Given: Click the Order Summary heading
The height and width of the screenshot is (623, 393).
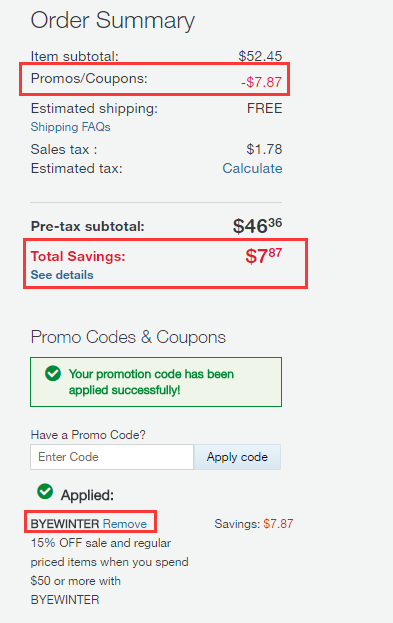Looking at the screenshot, I should pyautogui.click(x=113, y=20).
